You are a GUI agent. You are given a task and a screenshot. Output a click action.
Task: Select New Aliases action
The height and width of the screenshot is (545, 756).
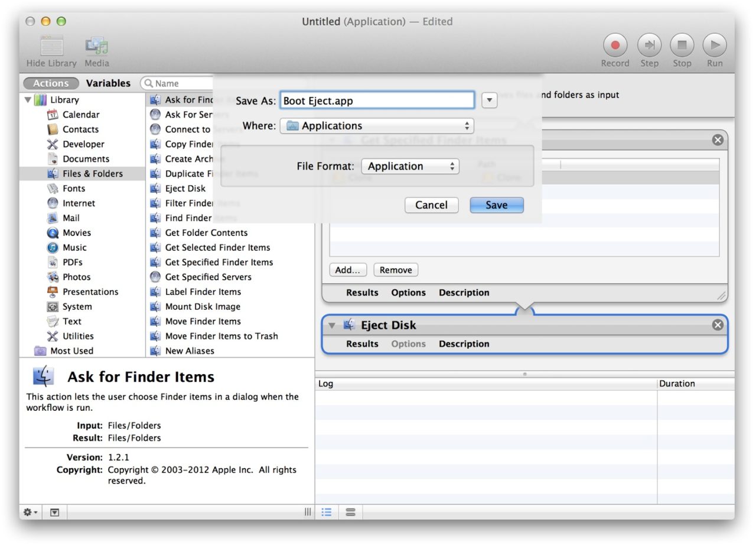pyautogui.click(x=190, y=351)
